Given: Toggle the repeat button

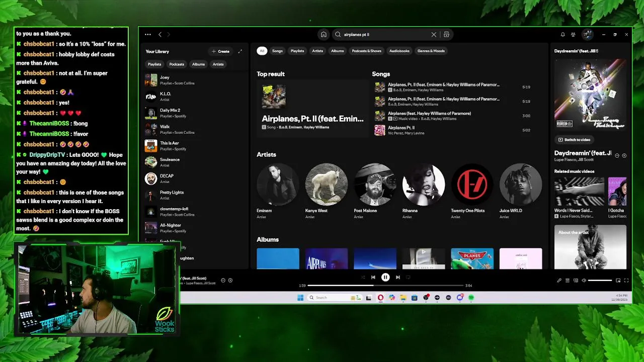Looking at the screenshot, I should 408,277.
